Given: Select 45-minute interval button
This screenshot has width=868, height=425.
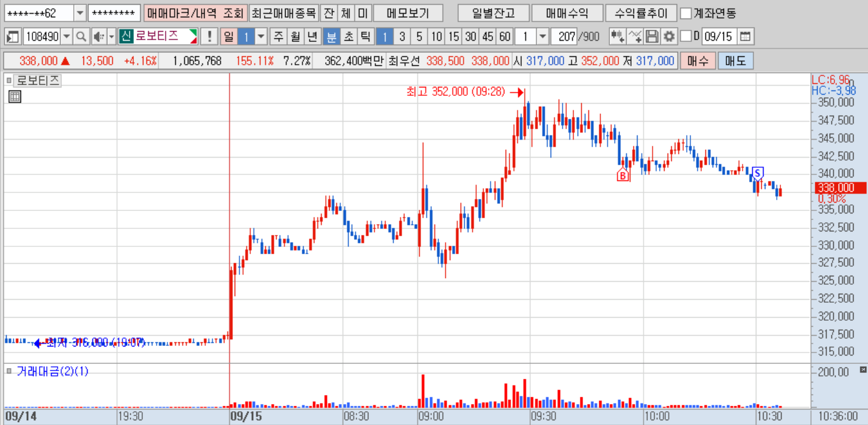Looking at the screenshot, I should click(x=488, y=37).
